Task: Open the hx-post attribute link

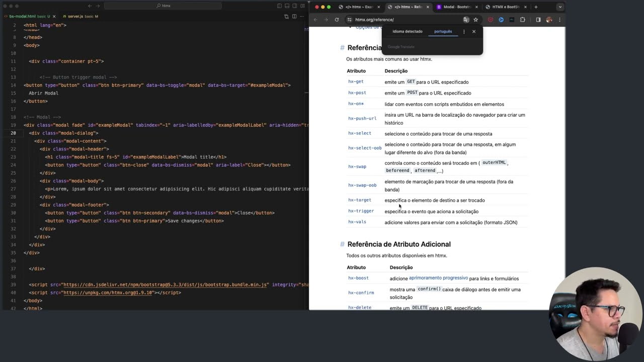Action: click(x=357, y=93)
